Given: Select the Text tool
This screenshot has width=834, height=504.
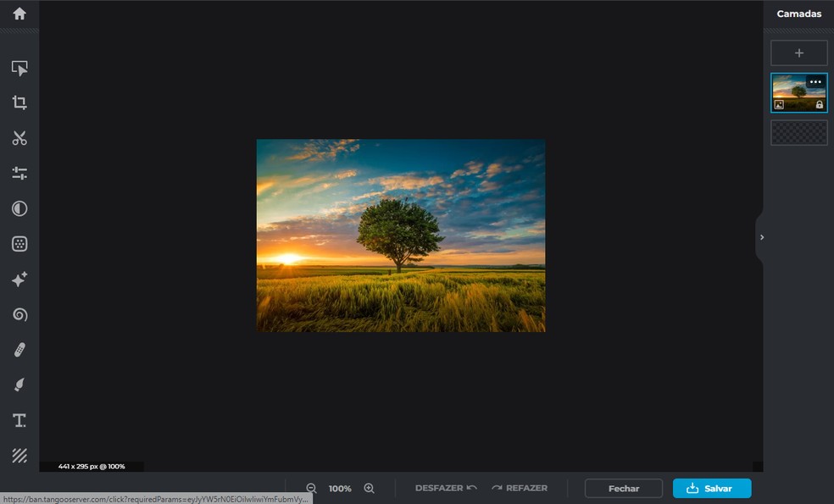Looking at the screenshot, I should [x=19, y=420].
